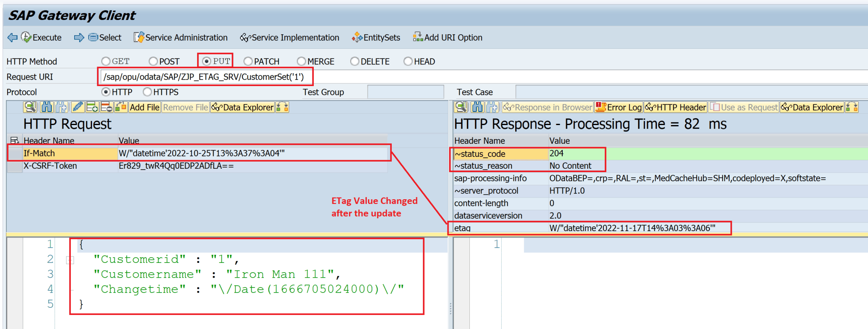Click the Find binoculars icon in response toolbar
868x329 pixels.
pyautogui.click(x=477, y=107)
